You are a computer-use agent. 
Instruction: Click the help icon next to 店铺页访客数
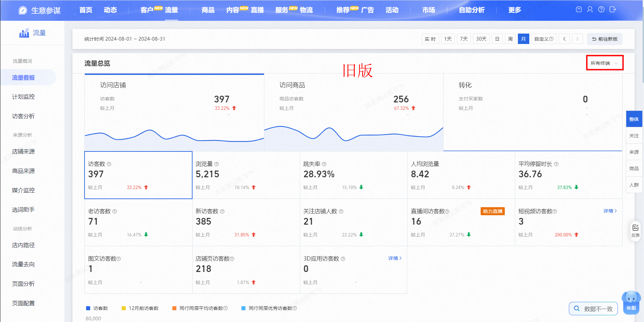click(x=232, y=259)
